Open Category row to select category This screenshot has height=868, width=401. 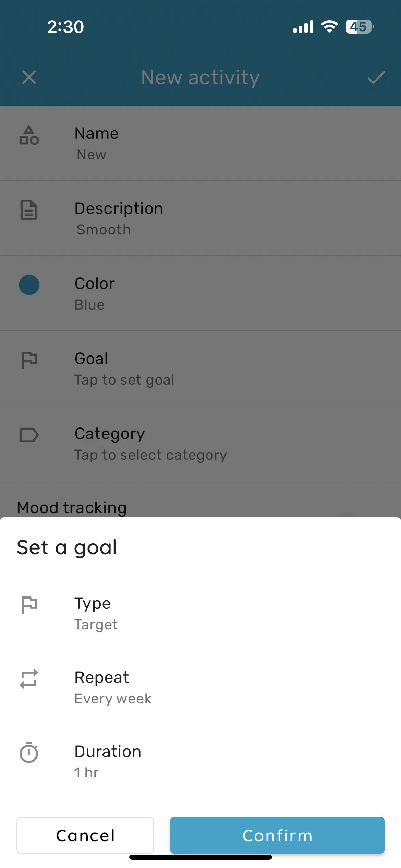pyautogui.click(x=200, y=444)
